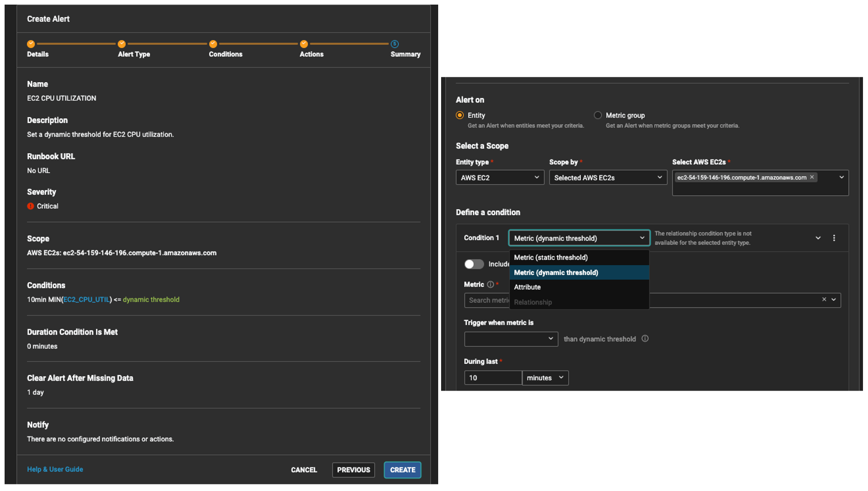Clear the metric search field with X
The height and width of the screenshot is (491, 868).
tap(824, 299)
